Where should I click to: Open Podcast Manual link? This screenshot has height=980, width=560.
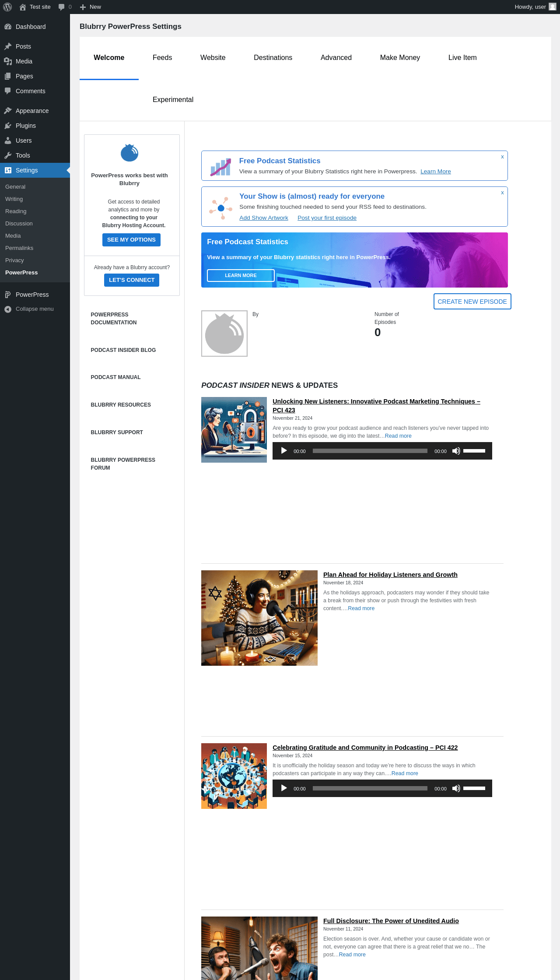115,377
